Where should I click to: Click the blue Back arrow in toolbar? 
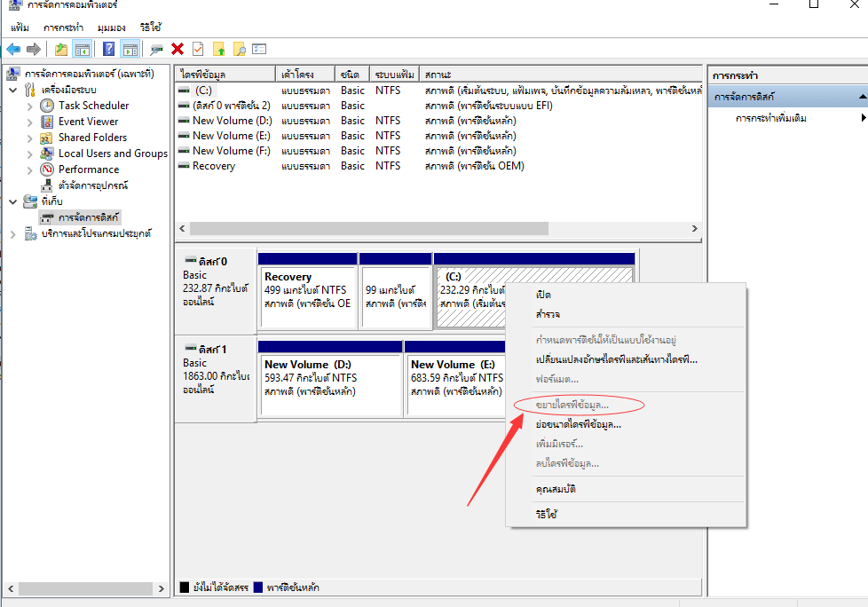[x=13, y=49]
